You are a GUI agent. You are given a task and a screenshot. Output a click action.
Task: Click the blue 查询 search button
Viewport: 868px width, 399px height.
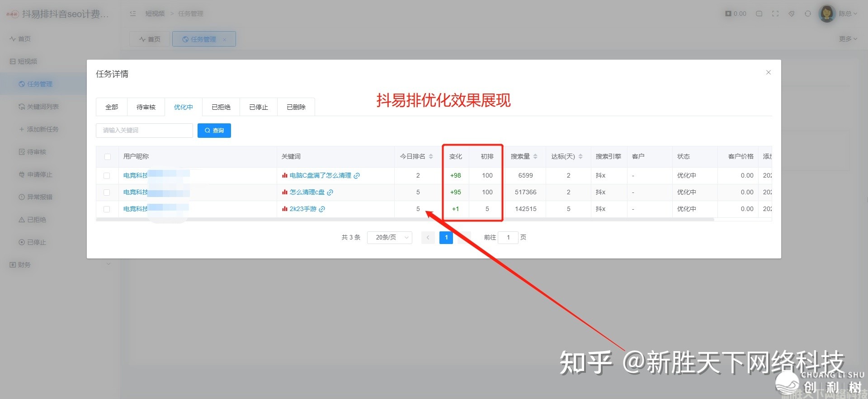214,131
